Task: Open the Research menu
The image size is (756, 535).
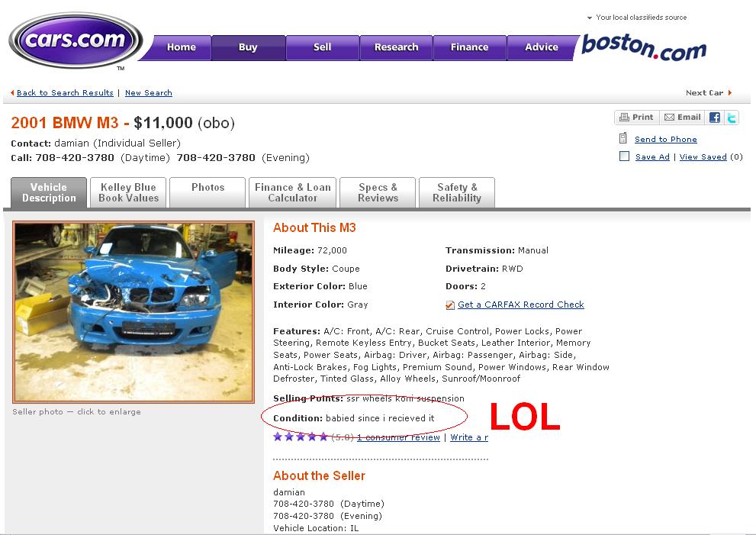Action: pyautogui.click(x=397, y=47)
